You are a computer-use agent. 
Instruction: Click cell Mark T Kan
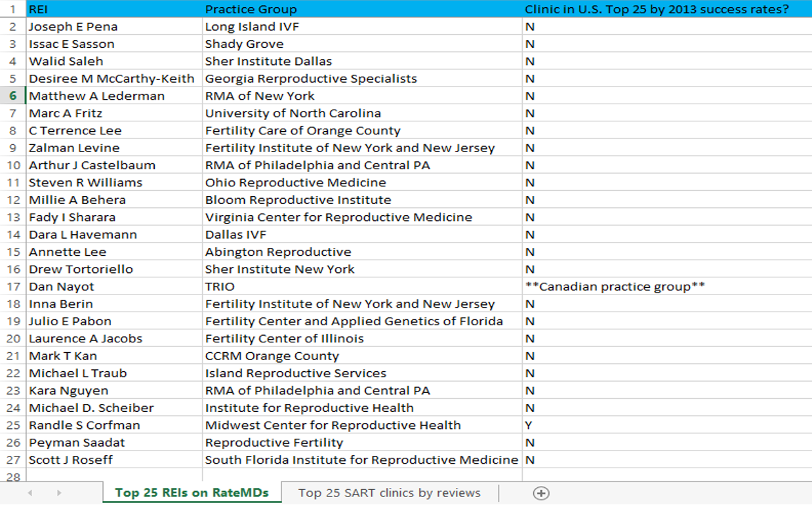pyautogui.click(x=114, y=356)
